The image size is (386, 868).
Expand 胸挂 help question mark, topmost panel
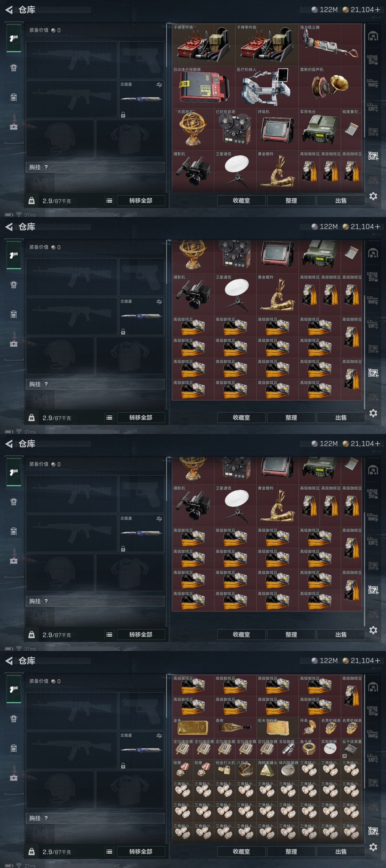(x=46, y=167)
